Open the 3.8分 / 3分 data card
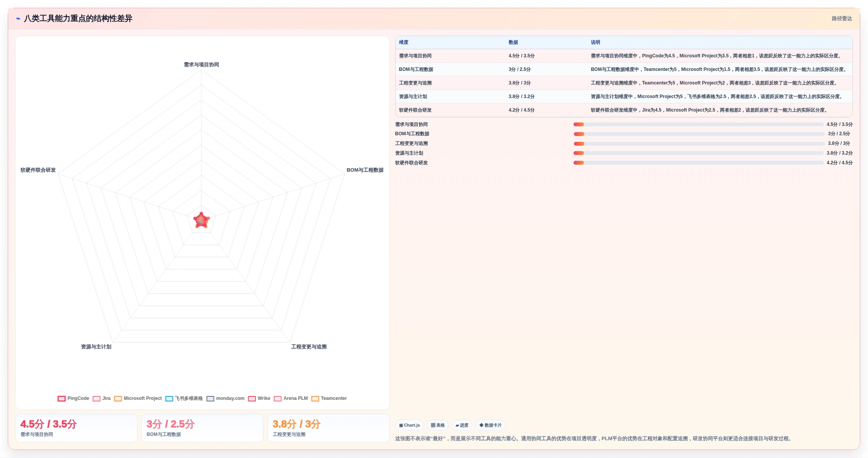The image size is (868, 458). (329, 428)
